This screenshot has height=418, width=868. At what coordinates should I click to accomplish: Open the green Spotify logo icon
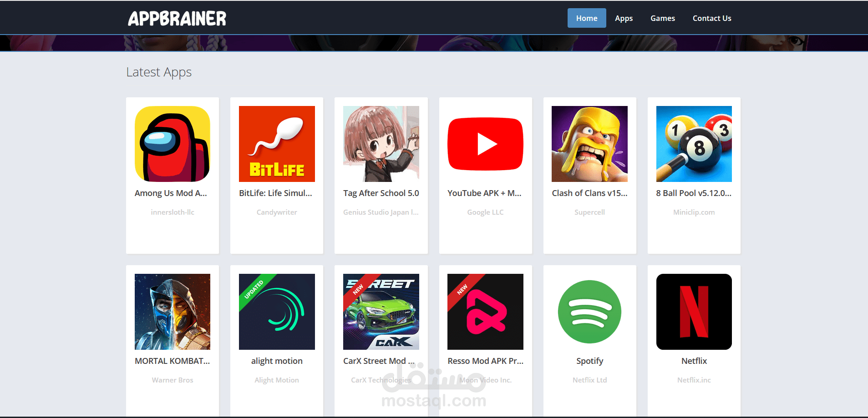pyautogui.click(x=589, y=312)
